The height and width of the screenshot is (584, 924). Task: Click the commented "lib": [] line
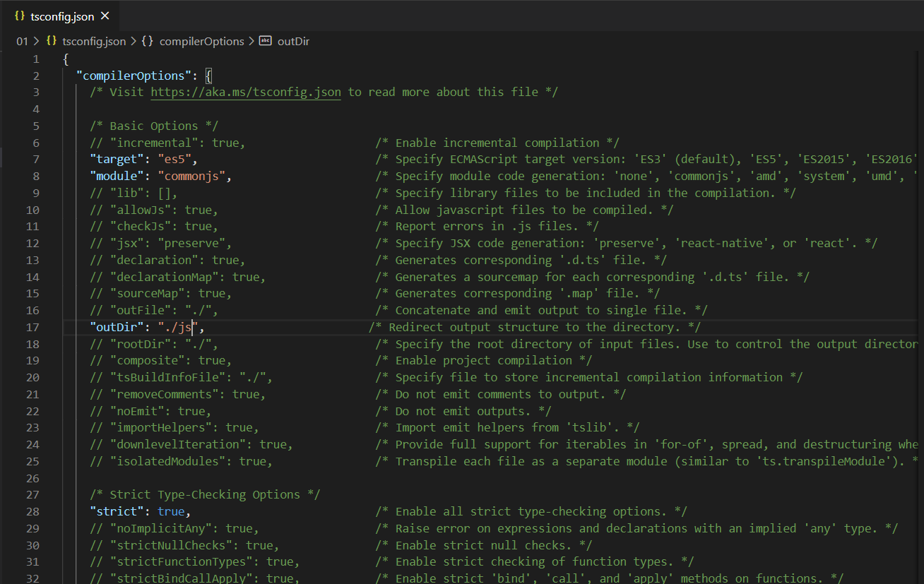[x=134, y=193]
